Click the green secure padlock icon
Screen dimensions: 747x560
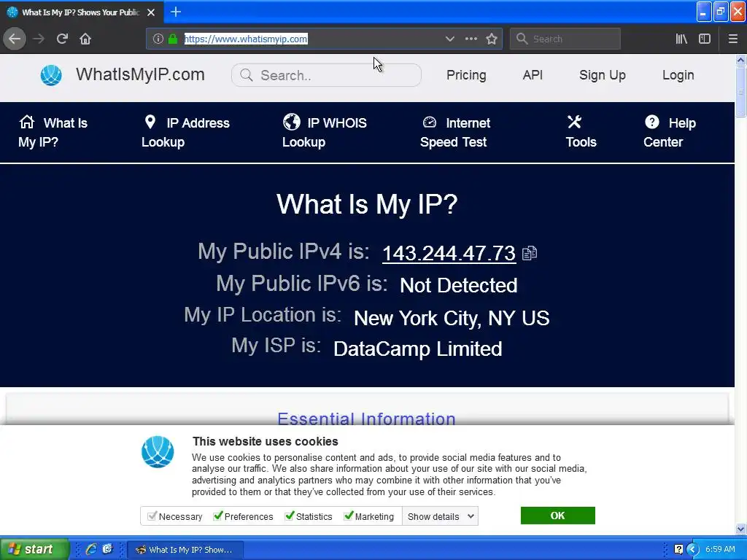(x=173, y=39)
